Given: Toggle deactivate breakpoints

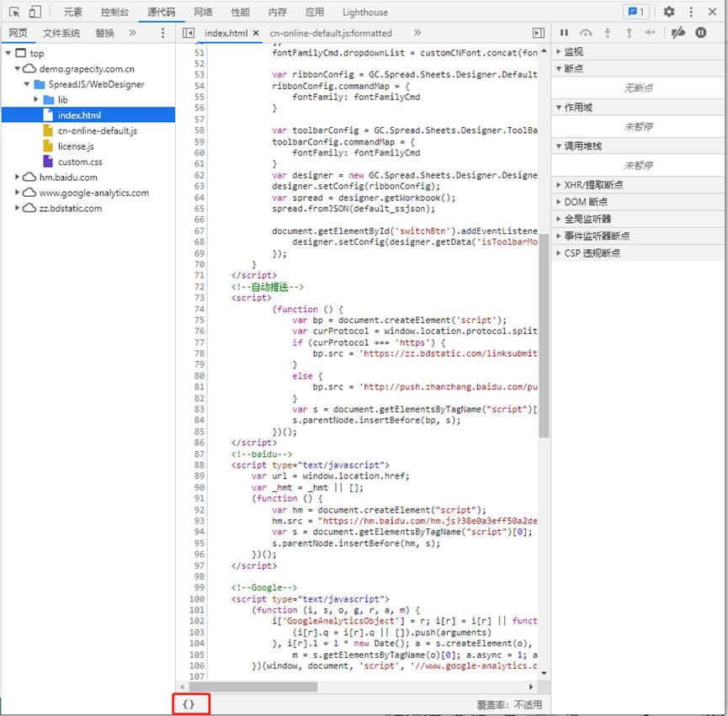Looking at the screenshot, I should pyautogui.click(x=679, y=32).
